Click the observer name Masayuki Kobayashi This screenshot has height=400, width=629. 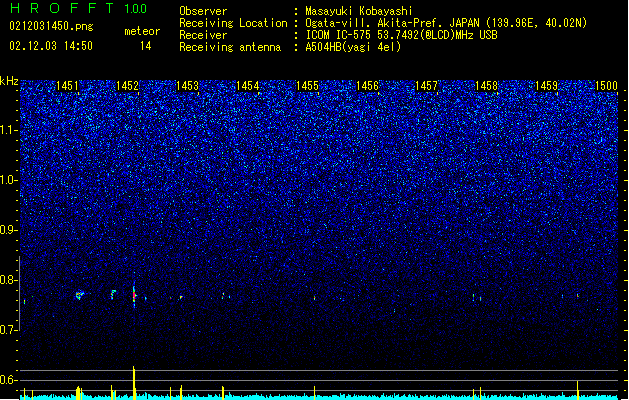pos(359,11)
